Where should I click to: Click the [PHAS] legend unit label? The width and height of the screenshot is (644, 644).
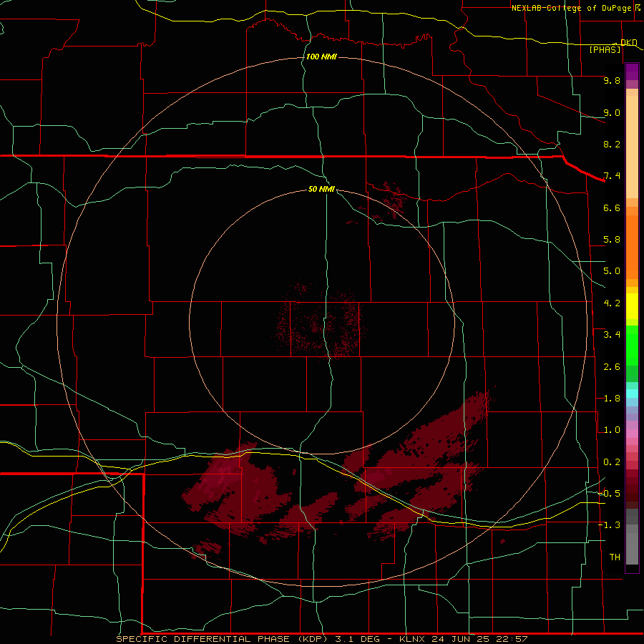tap(605, 49)
